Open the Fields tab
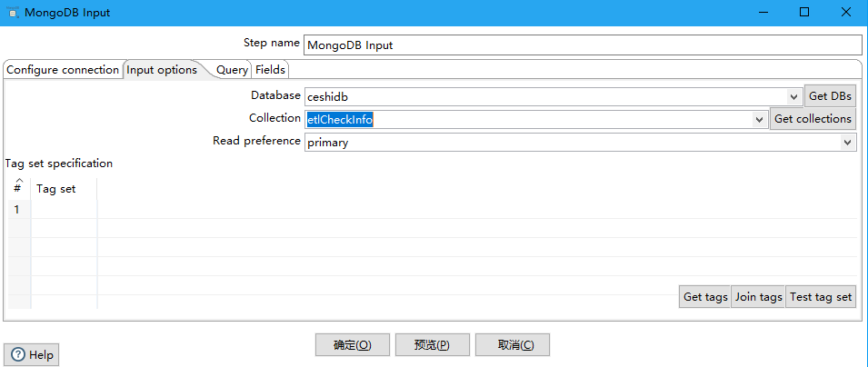The image size is (868, 367). pos(270,70)
